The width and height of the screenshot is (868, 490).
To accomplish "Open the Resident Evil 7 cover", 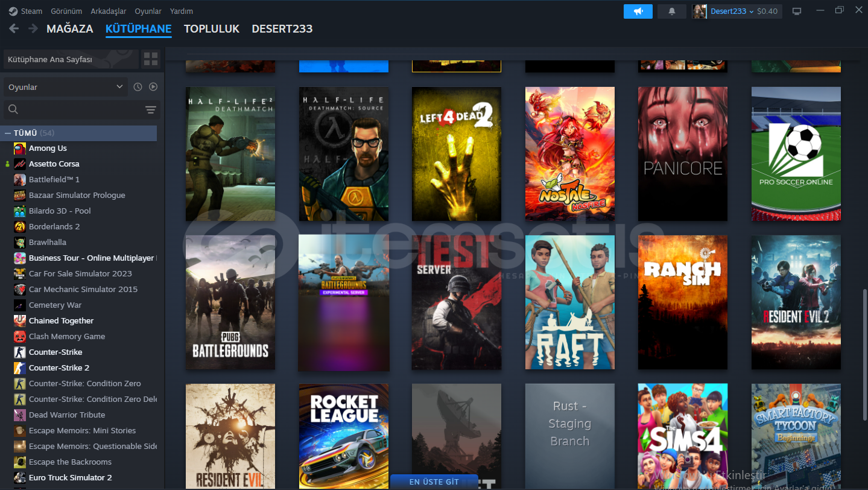I will click(230, 436).
